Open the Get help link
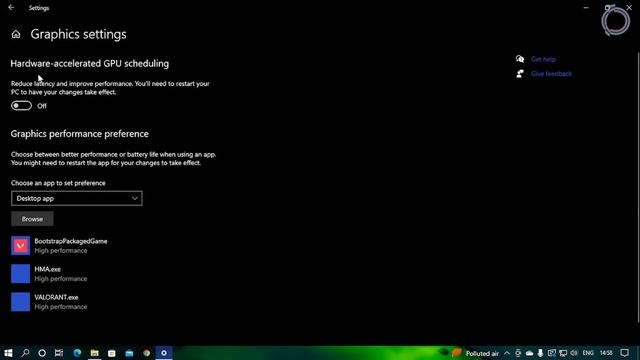Screen dimensions: 640x360 click(543, 59)
